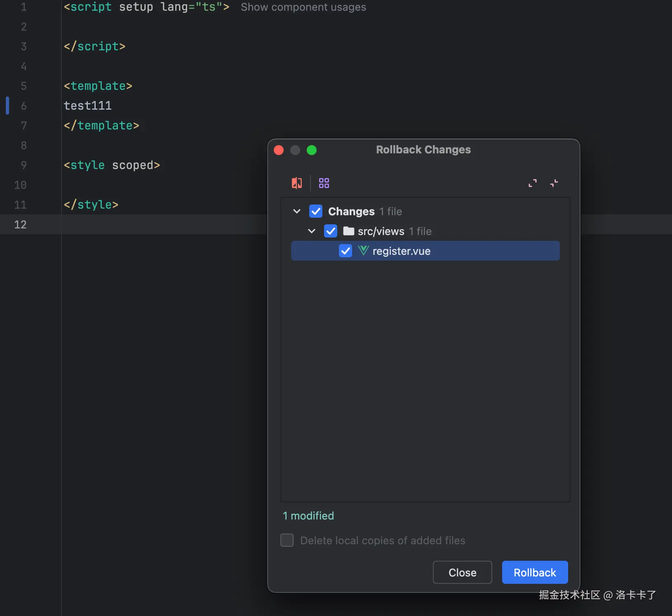Select the src/views folder row
This screenshot has height=616, width=672.
[x=425, y=231]
